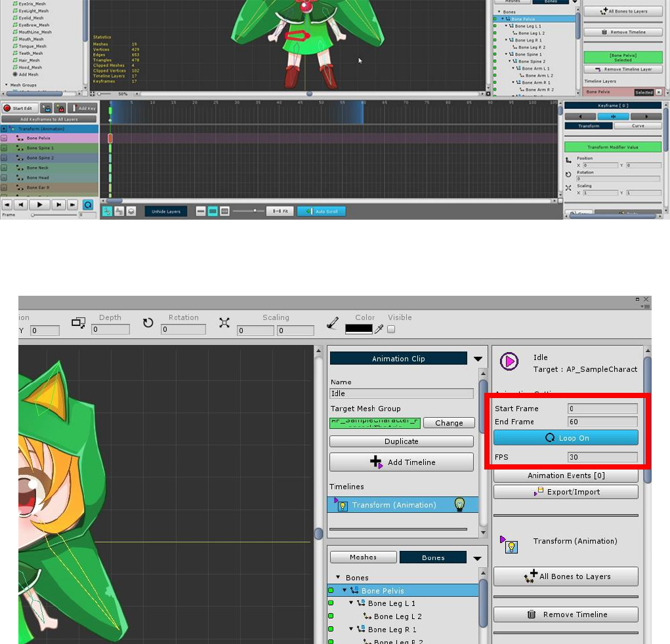Jump to the last frame of the animation
The width and height of the screenshot is (670, 644).
(72, 205)
